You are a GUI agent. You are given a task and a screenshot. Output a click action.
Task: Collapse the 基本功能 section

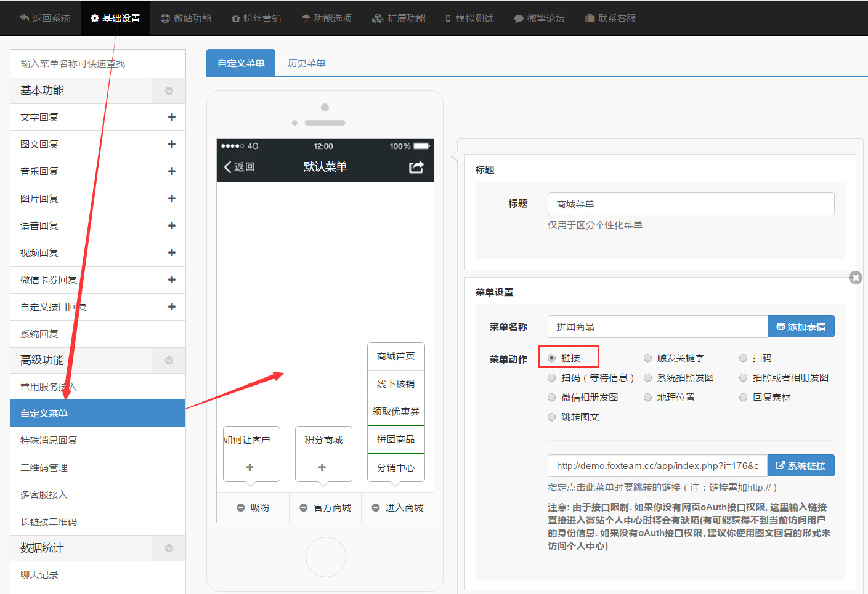[x=169, y=91]
